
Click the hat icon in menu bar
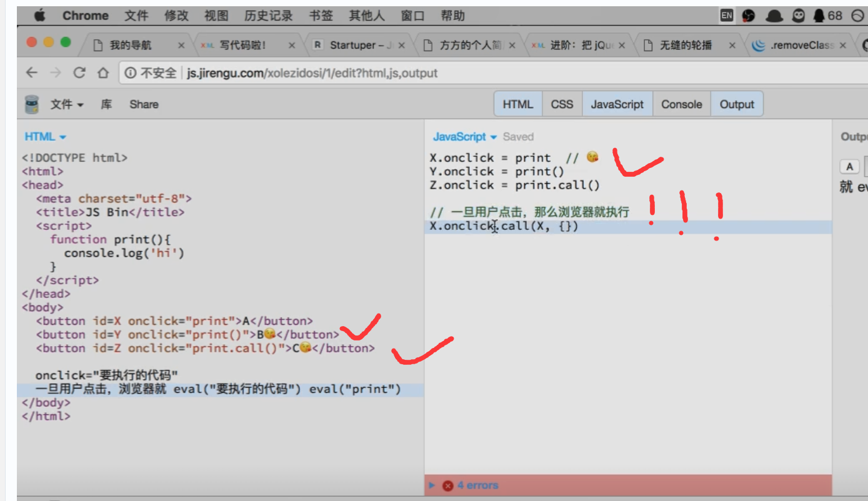(x=774, y=16)
